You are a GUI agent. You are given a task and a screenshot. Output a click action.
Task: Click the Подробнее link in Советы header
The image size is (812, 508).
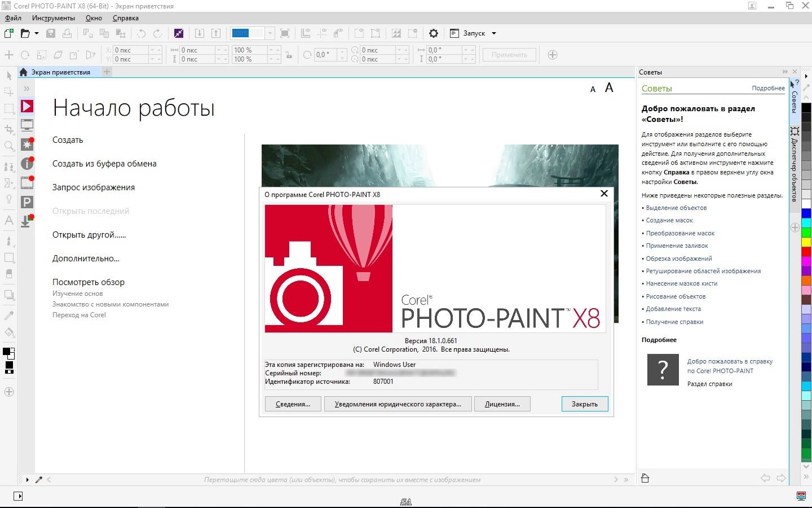coord(768,88)
